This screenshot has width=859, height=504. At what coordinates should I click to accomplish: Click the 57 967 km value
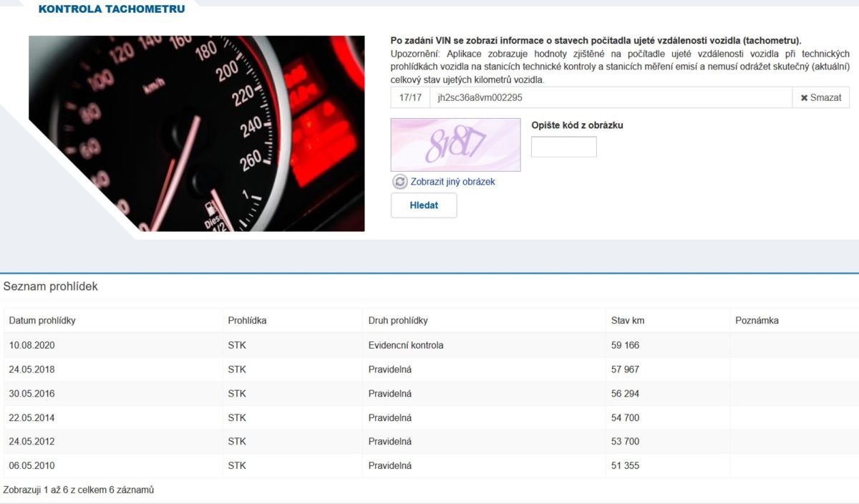point(625,369)
